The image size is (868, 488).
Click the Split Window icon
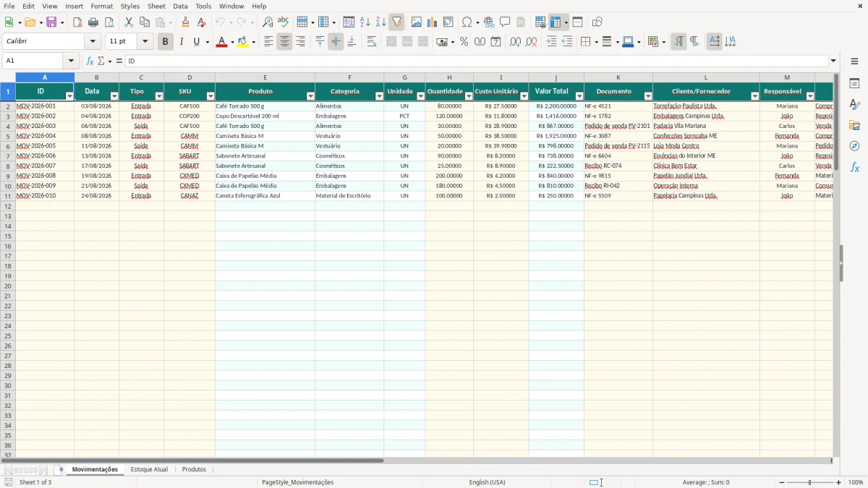pos(578,22)
